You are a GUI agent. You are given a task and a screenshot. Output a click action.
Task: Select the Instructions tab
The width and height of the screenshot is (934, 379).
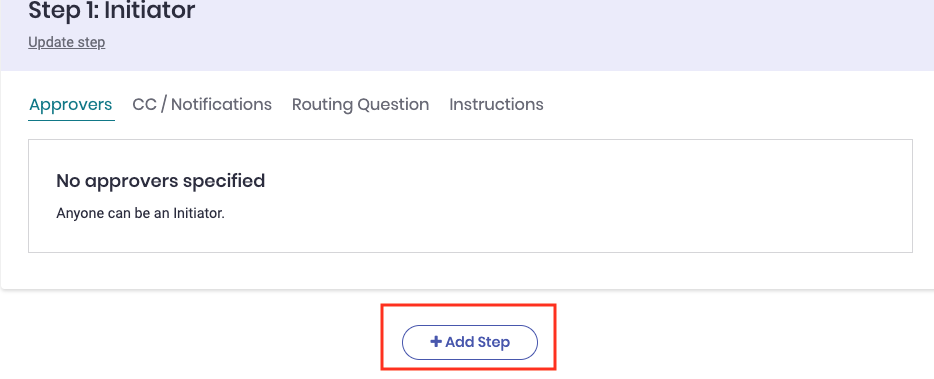(496, 104)
